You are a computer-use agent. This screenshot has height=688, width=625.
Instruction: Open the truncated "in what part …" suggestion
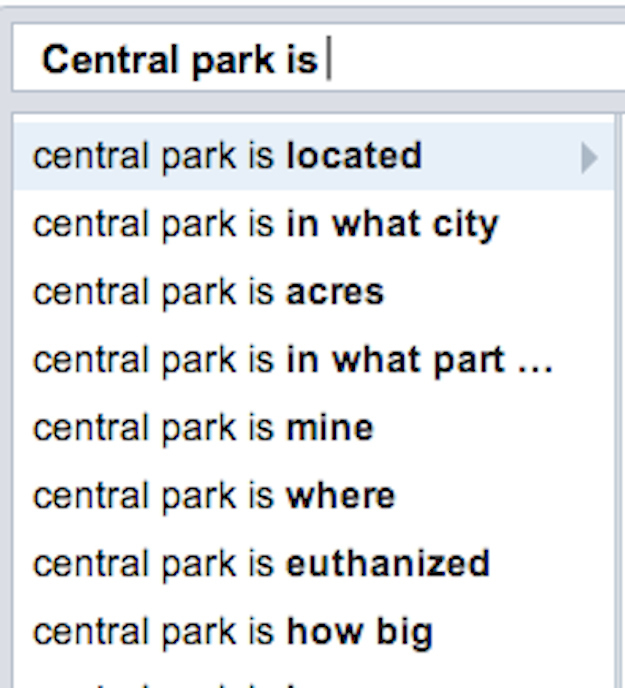(x=292, y=360)
